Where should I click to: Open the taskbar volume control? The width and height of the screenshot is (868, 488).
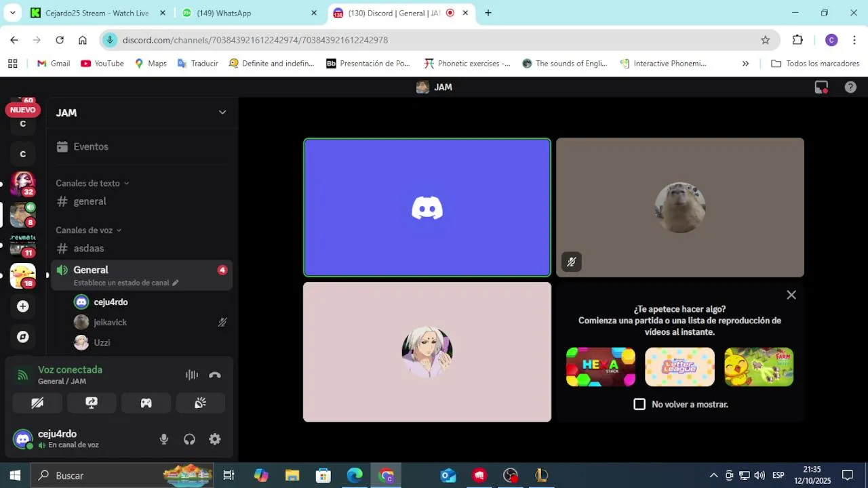point(759,475)
